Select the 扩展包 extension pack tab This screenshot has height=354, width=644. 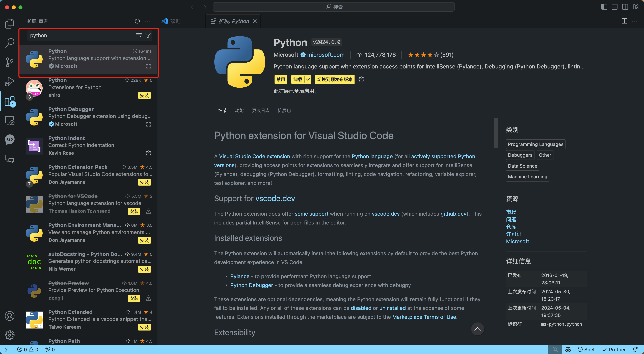(284, 110)
